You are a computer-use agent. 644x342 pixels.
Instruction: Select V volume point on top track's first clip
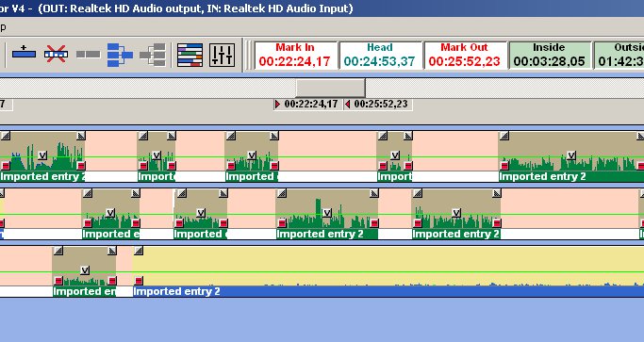coord(42,155)
